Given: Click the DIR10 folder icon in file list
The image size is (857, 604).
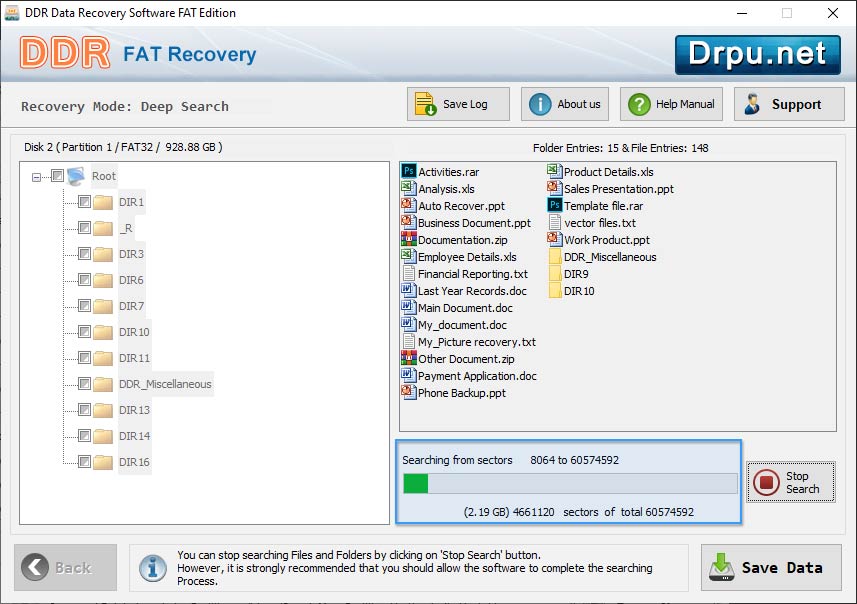Looking at the screenshot, I should pos(554,290).
